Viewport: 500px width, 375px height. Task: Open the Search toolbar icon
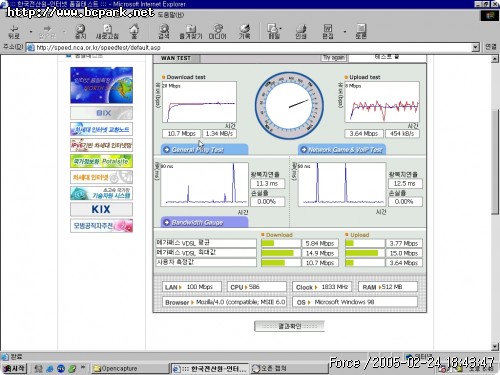pyautogui.click(x=164, y=32)
